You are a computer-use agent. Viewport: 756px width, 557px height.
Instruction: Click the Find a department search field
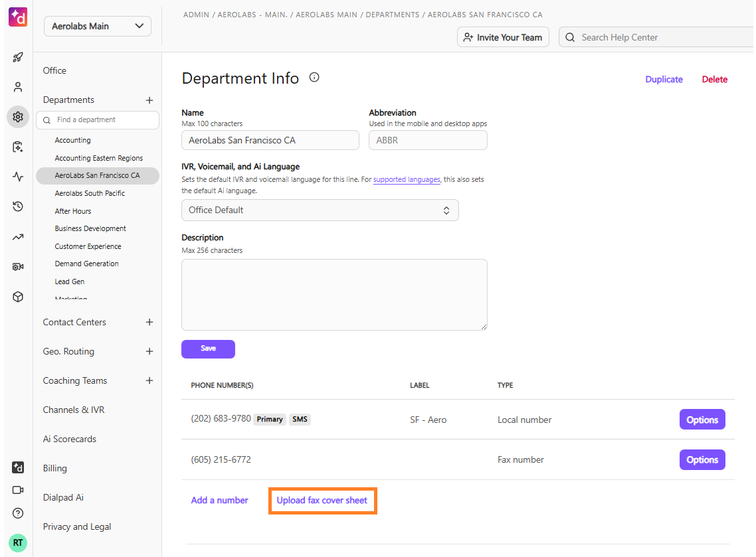tap(98, 120)
